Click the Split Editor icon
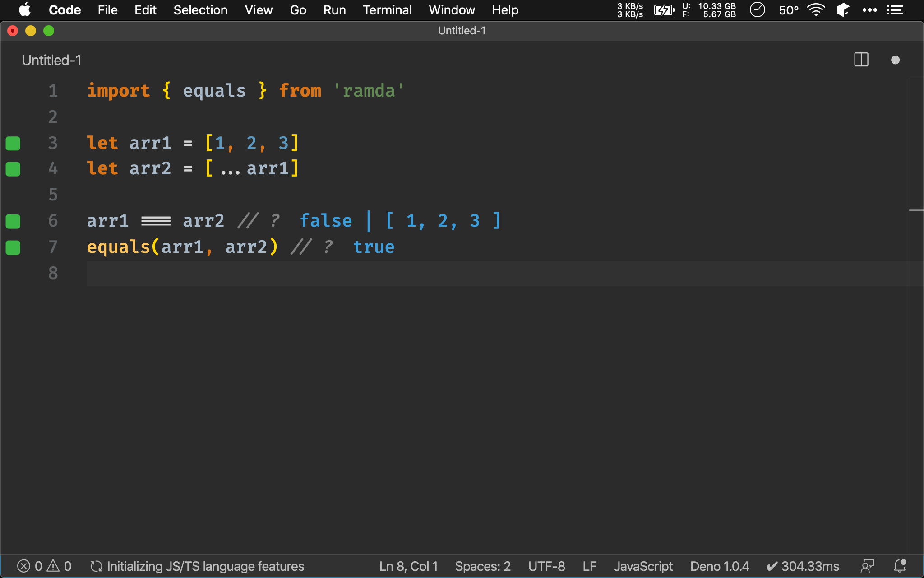Screen dimensions: 924x578 (x=861, y=60)
